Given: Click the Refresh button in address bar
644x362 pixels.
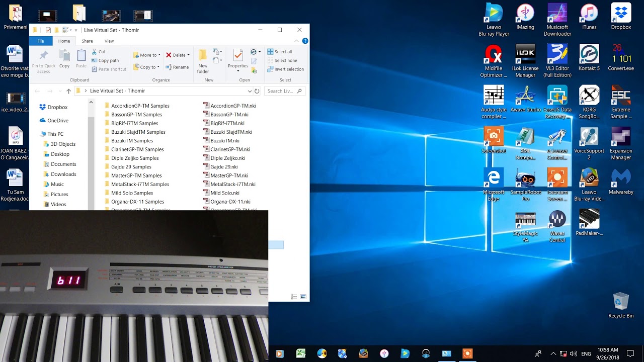Looking at the screenshot, I should click(x=257, y=91).
